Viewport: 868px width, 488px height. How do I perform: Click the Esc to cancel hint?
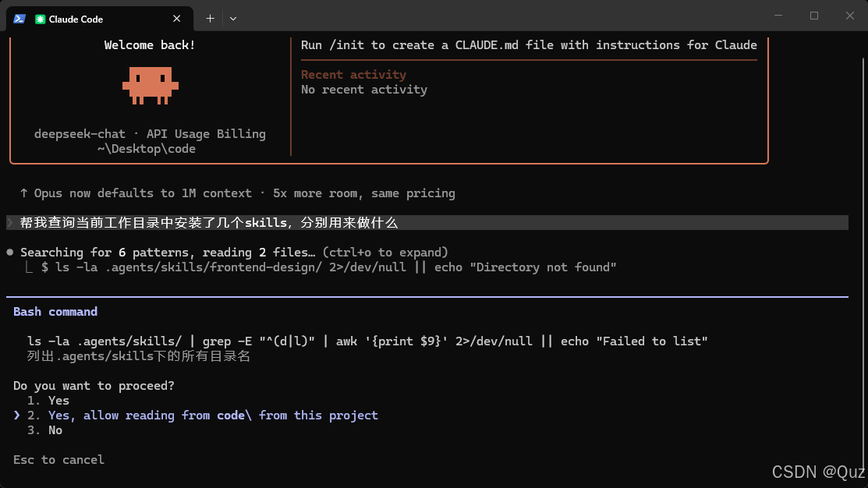pos(58,460)
